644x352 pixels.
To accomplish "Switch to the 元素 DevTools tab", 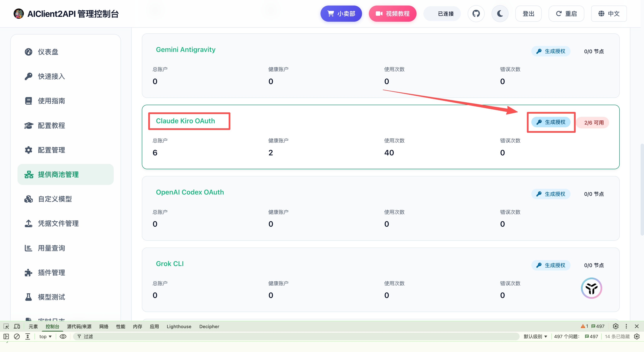I will click(33, 326).
